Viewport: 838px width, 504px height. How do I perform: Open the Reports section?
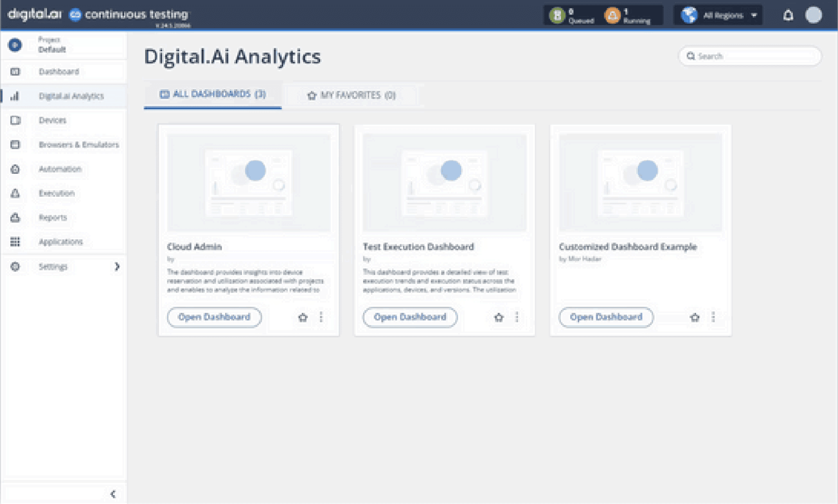point(52,218)
